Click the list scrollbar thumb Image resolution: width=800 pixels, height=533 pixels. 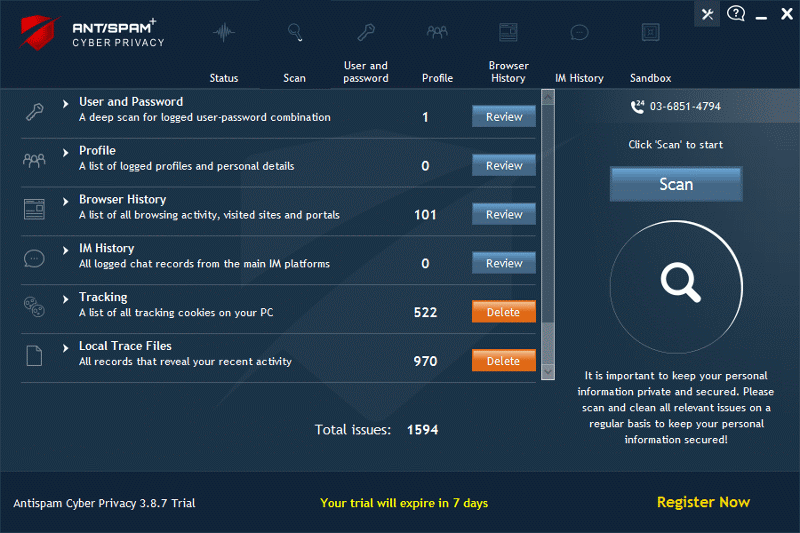(548, 214)
